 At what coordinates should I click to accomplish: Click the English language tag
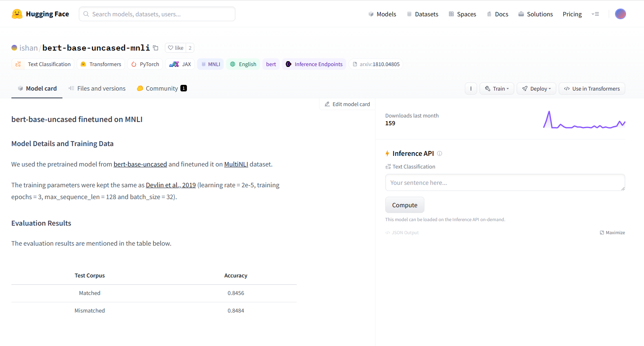pyautogui.click(x=243, y=64)
